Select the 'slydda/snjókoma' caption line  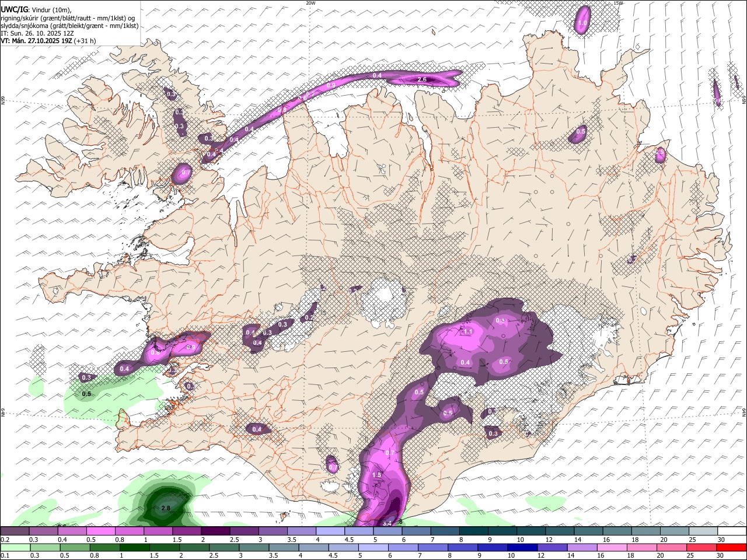tap(69, 26)
